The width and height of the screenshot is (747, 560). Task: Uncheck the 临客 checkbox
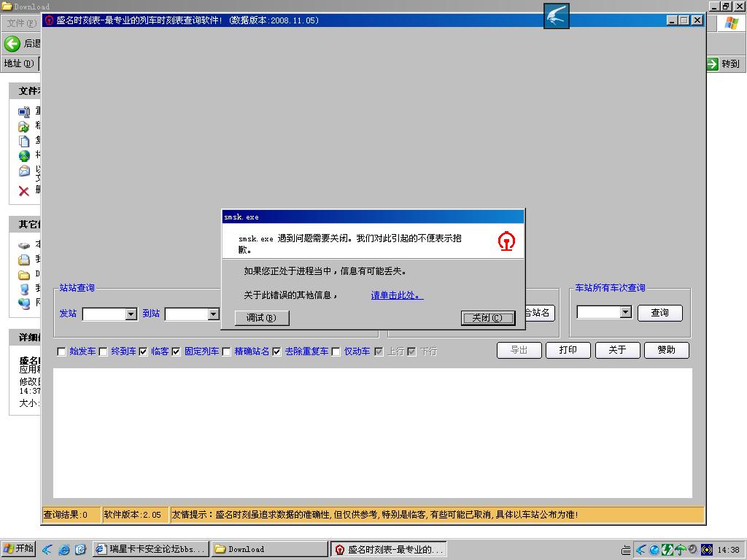pyautogui.click(x=144, y=352)
